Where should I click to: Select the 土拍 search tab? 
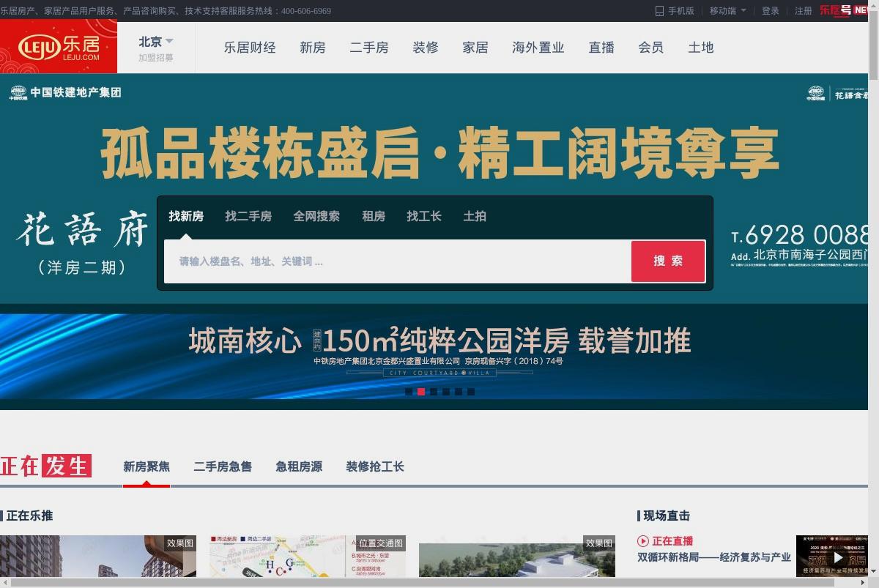coord(475,216)
